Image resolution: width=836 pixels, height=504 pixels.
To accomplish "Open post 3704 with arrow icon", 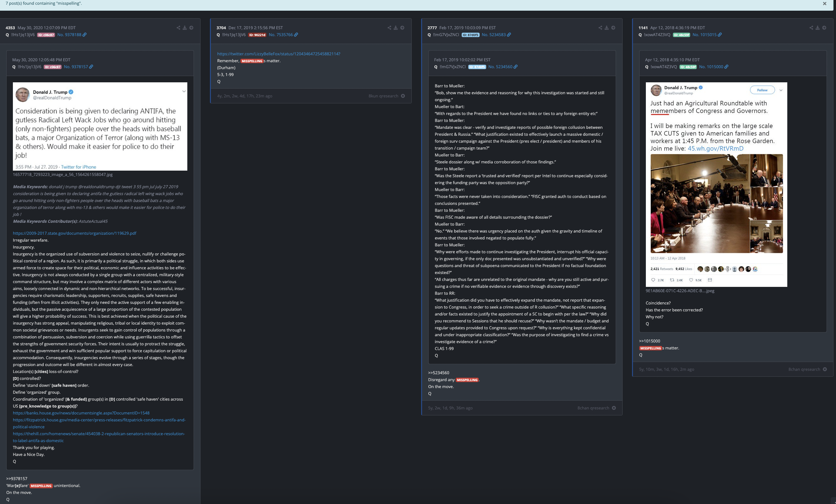I will coord(402,28).
